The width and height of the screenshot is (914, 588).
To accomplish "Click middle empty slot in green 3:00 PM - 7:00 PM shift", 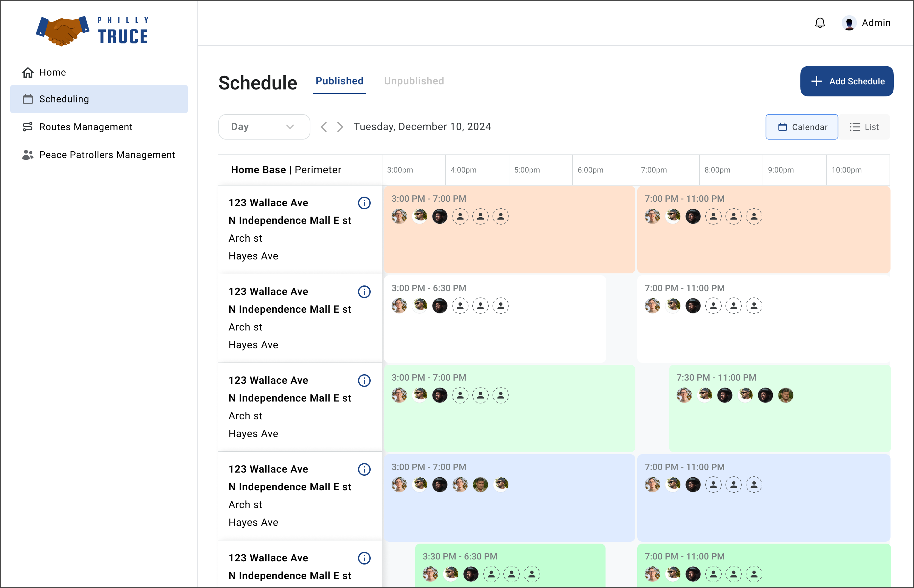I will 480,395.
